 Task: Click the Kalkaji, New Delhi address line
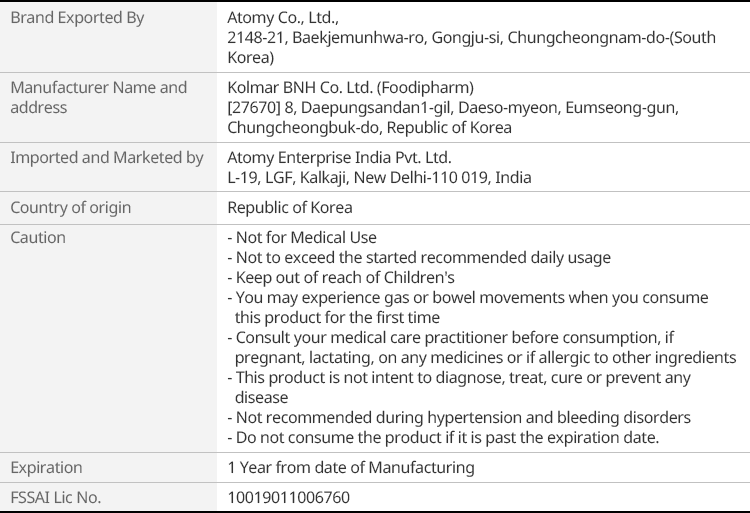[379, 178]
